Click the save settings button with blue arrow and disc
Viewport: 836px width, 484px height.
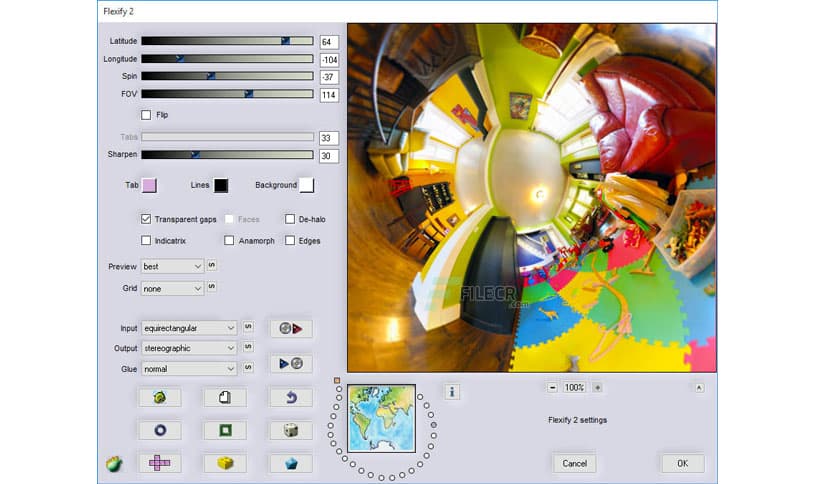click(x=291, y=364)
